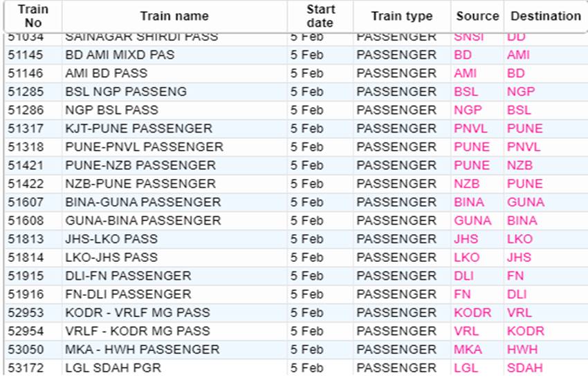Select the GUNA-BINA PASSENGER train name
This screenshot has width=588, height=380.
click(x=143, y=220)
